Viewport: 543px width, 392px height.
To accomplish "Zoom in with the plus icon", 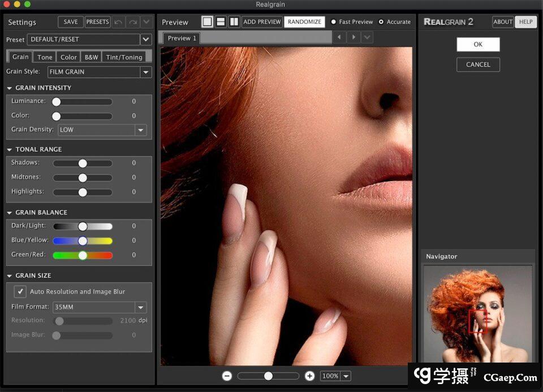I will coord(309,376).
